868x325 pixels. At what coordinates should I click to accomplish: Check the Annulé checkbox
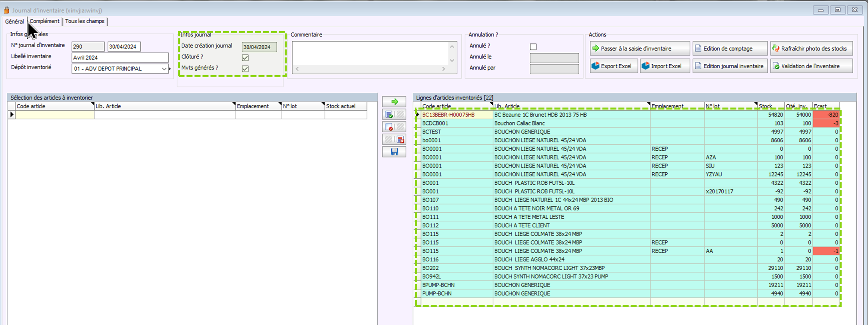click(533, 47)
